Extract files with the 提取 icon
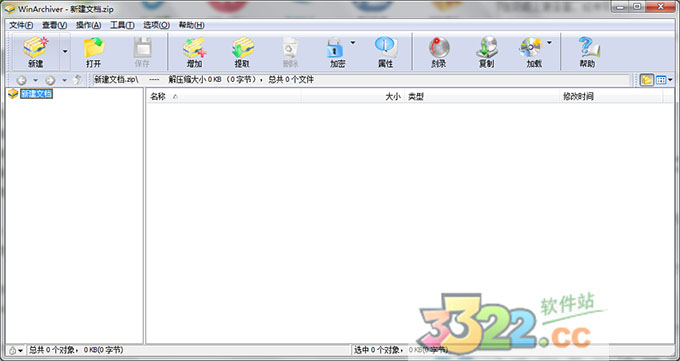 pos(242,48)
